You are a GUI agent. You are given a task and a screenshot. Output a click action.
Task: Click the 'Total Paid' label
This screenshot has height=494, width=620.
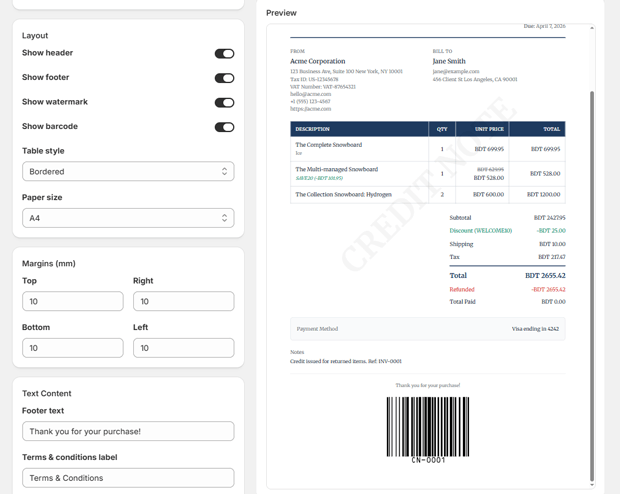pos(462,302)
